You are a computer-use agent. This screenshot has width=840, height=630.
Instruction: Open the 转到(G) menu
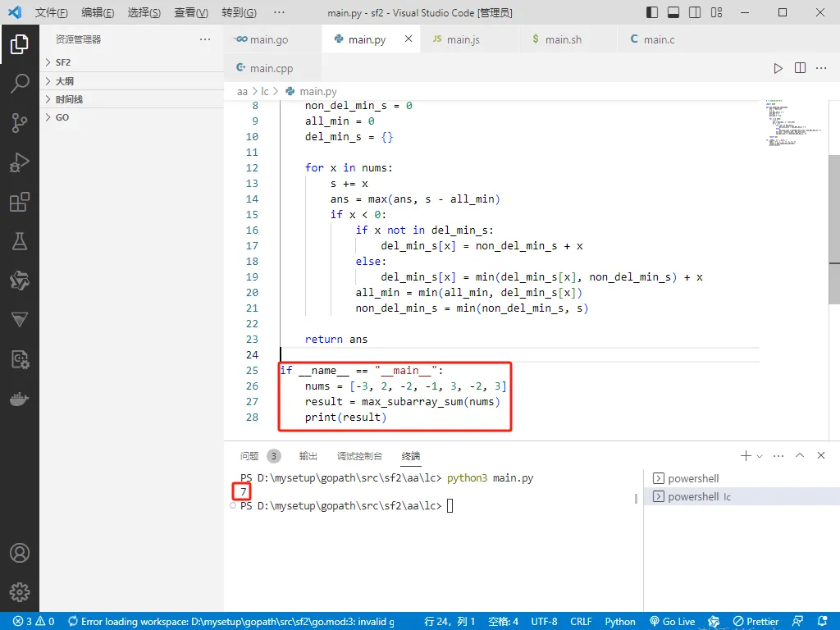239,12
